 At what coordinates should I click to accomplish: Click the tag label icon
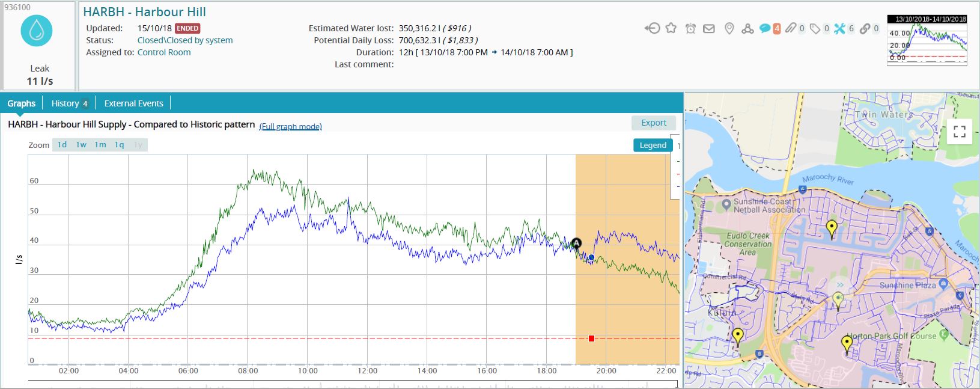click(815, 28)
